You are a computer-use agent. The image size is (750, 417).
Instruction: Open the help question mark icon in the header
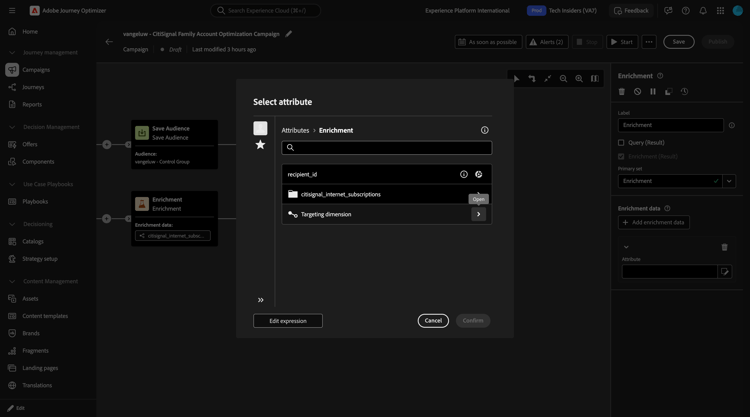(685, 11)
